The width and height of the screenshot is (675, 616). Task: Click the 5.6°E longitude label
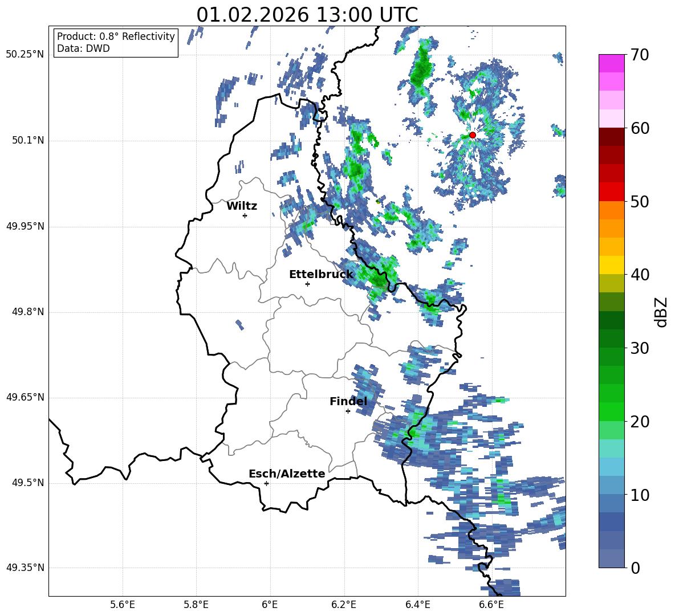(123, 605)
